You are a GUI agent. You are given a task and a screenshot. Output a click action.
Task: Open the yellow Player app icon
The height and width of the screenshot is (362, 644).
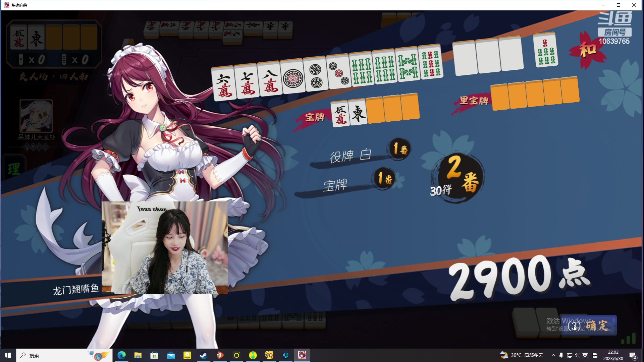tap(187, 355)
